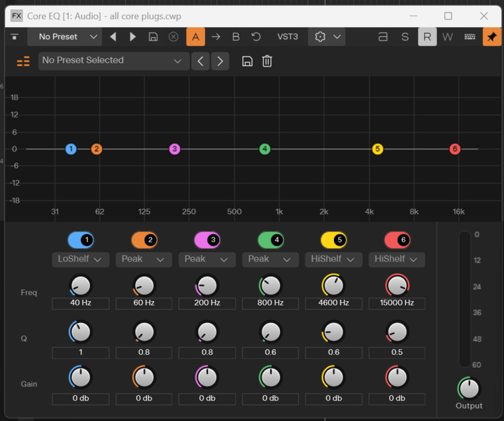
Task: Save the host preset with the floppy icon
Action: 153,36
